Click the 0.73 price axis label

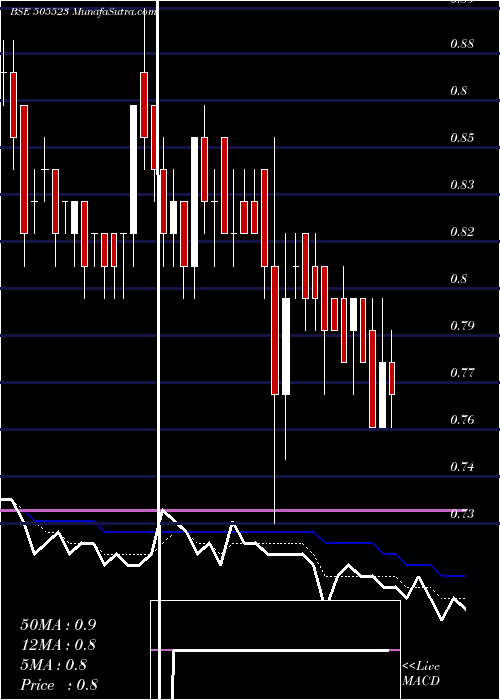click(x=462, y=514)
